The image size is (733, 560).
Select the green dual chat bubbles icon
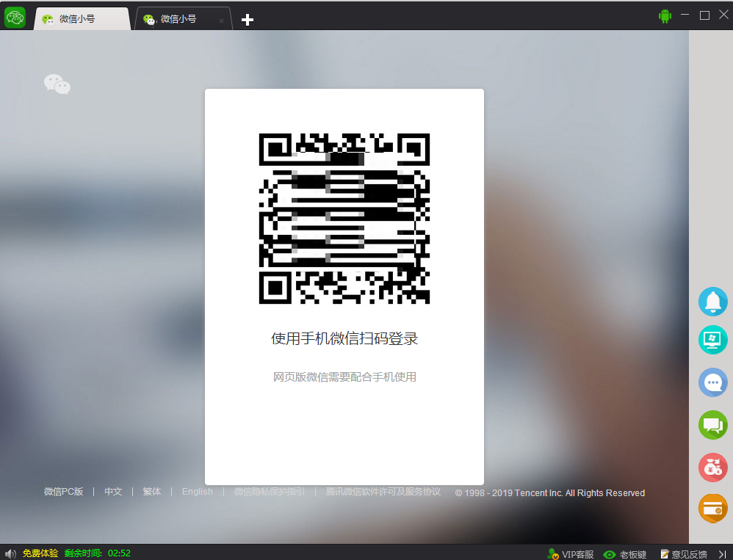[712, 425]
